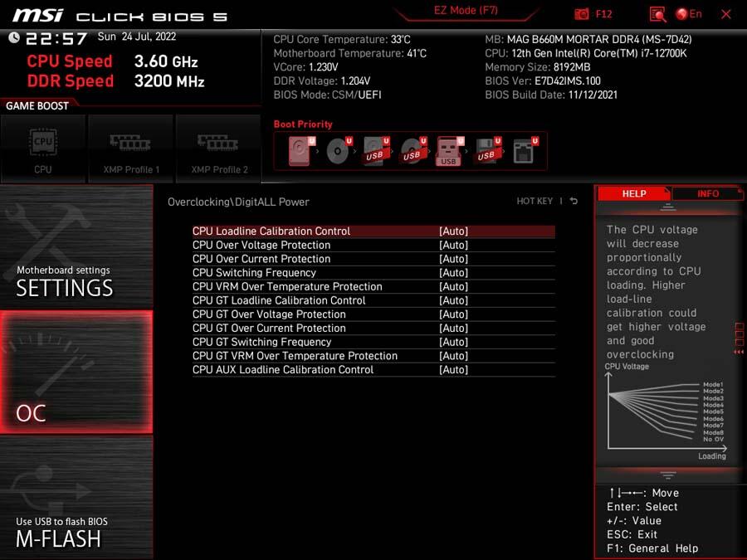Select the USB hard disk boot icon
This screenshot has height=560, width=747.
click(x=376, y=151)
